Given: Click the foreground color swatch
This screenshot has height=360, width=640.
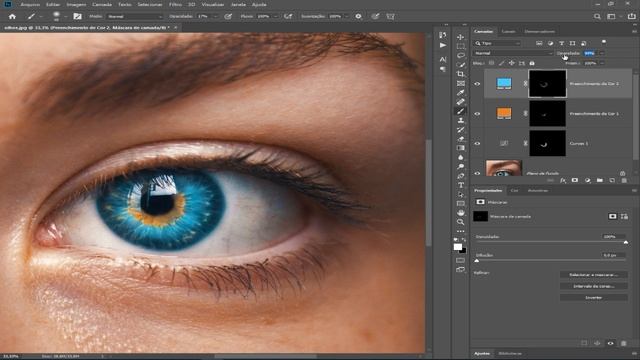Looking at the screenshot, I should 458,247.
